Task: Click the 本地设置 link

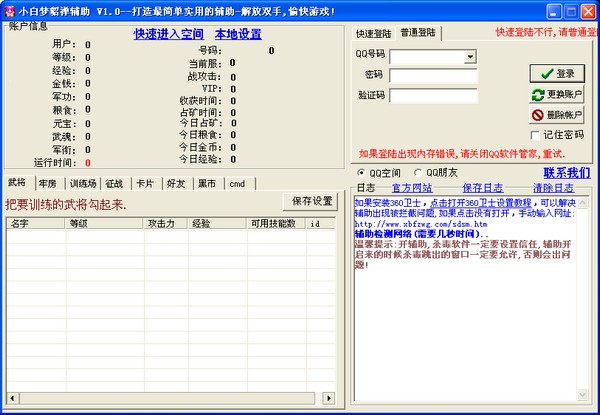Action: pos(238,34)
